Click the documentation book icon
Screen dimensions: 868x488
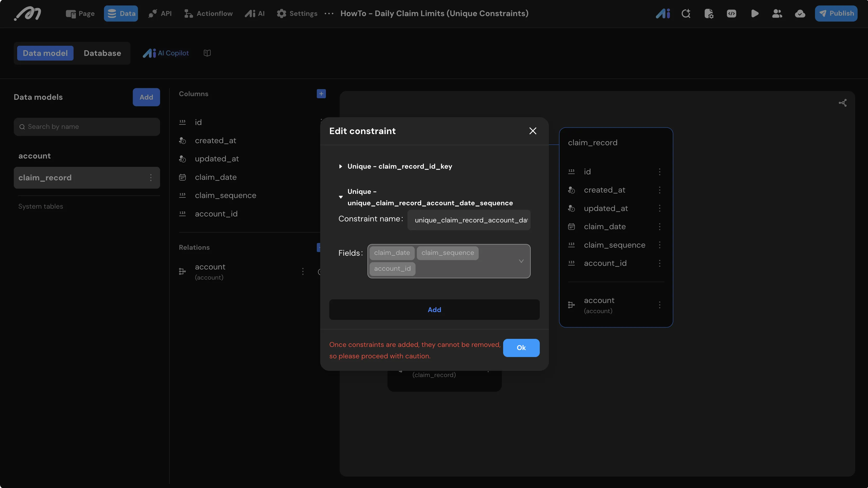[x=207, y=53]
